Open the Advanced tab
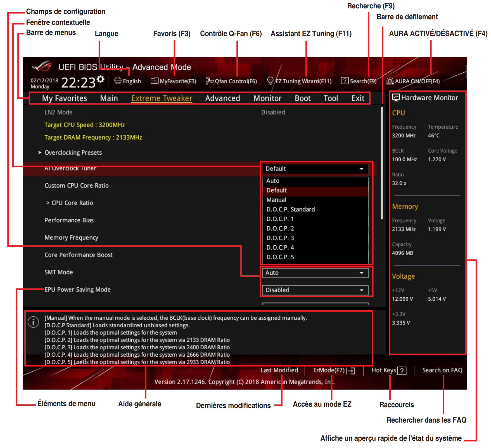Viewport: 491px width, 448px height. point(222,98)
